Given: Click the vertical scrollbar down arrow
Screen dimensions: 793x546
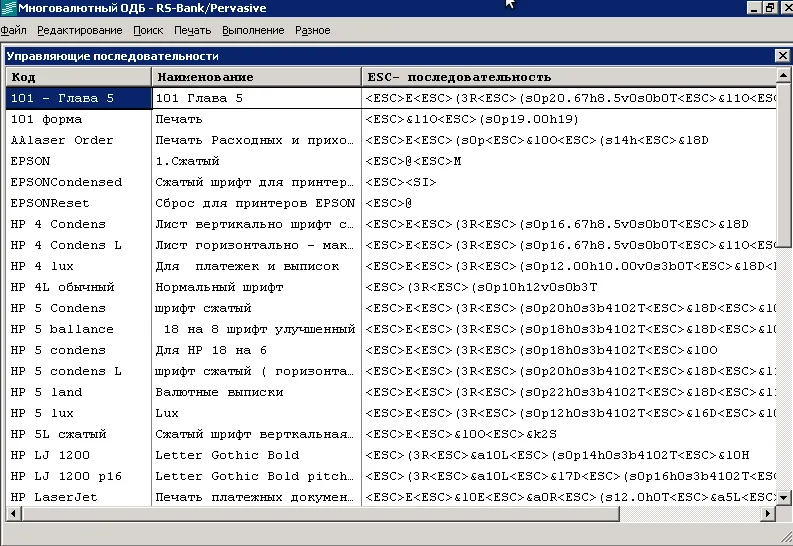Looking at the screenshot, I should click(x=785, y=497).
